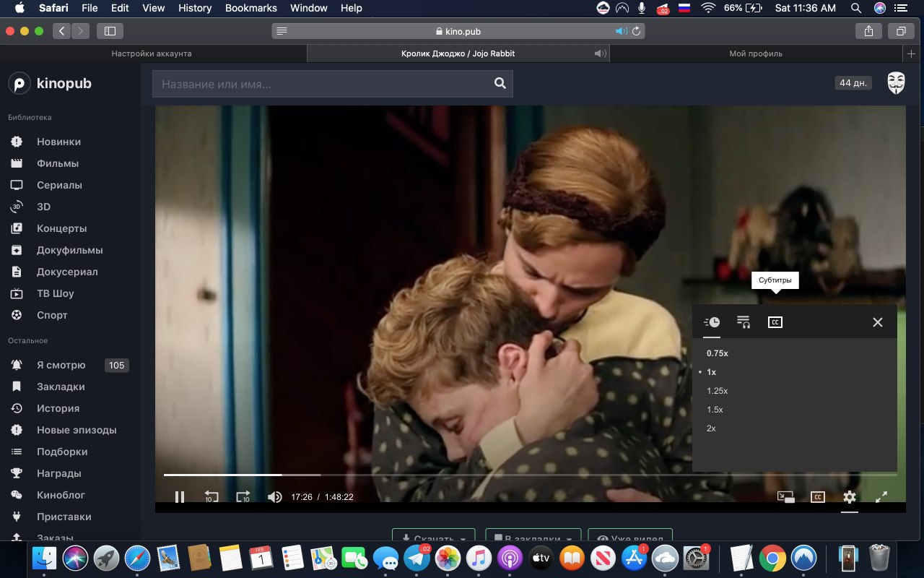Reload the page
The height and width of the screenshot is (578, 924).
pyautogui.click(x=636, y=31)
